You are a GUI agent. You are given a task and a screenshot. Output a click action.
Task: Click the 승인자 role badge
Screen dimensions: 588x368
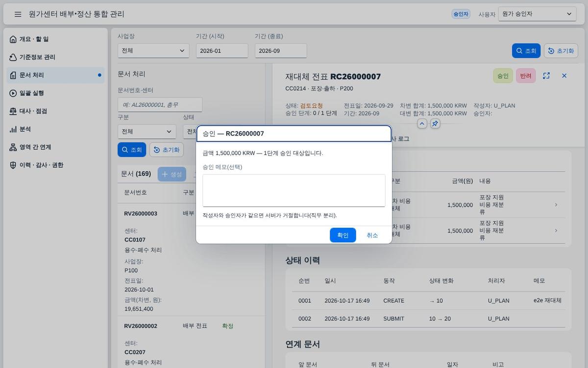[461, 14]
